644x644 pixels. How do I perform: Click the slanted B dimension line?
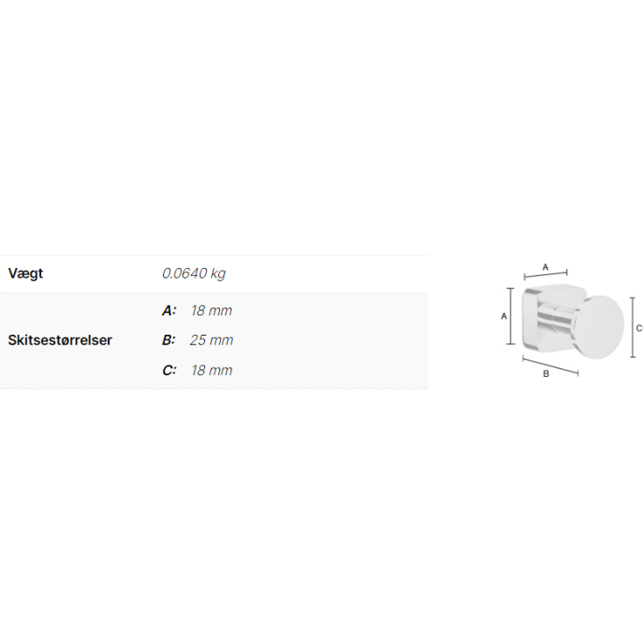(x=550, y=366)
